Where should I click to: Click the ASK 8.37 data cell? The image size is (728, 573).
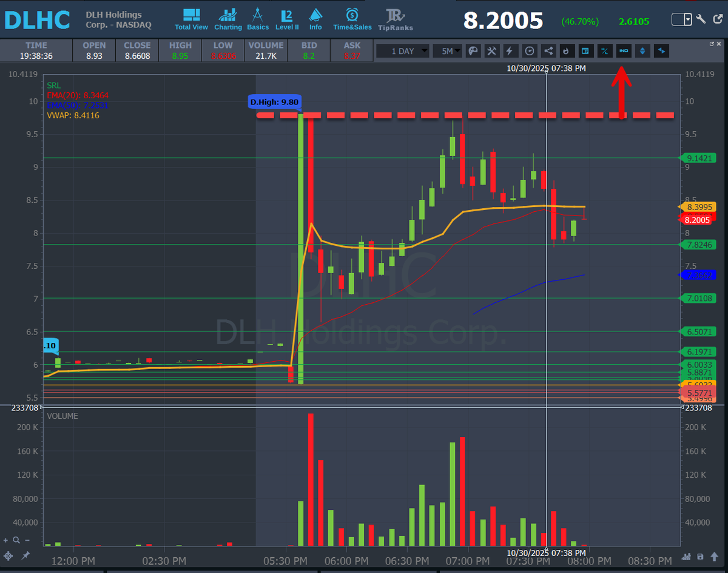352,50
